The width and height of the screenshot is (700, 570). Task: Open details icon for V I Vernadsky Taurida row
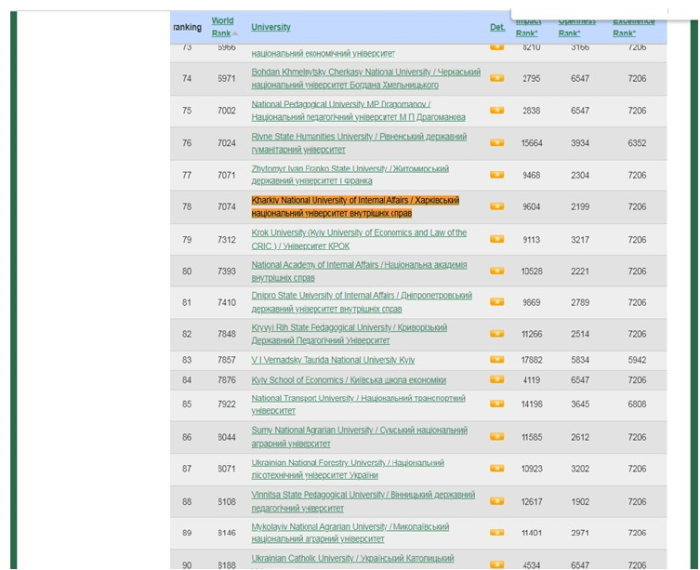tap(497, 360)
